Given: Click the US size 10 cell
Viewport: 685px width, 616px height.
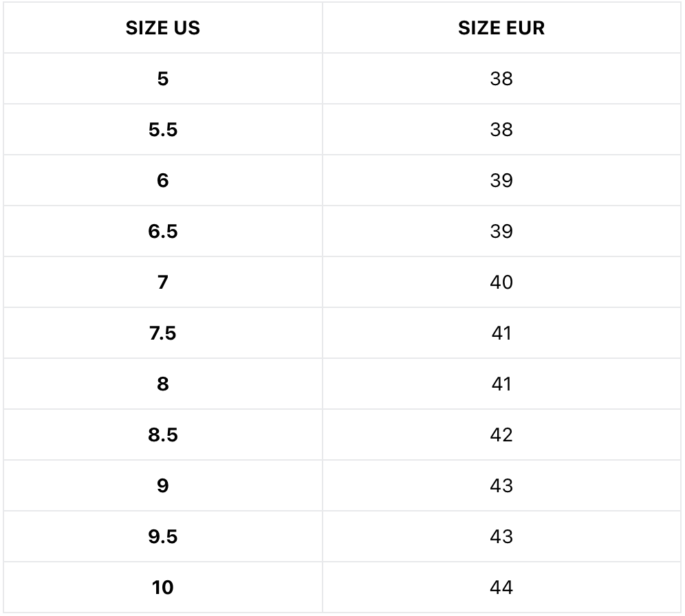Looking at the screenshot, I should tap(163, 588).
